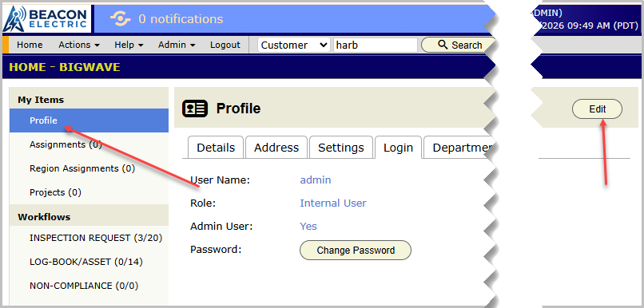Click the Yes admin user value

click(x=308, y=227)
